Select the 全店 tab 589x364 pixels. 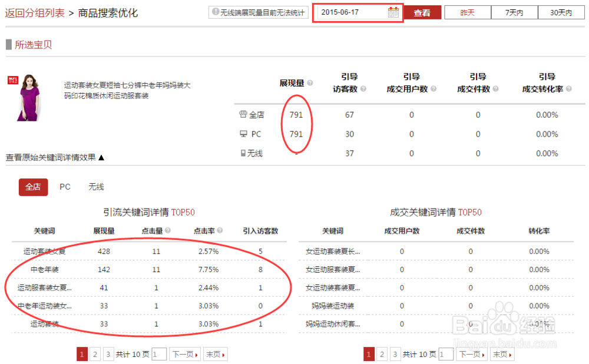33,187
